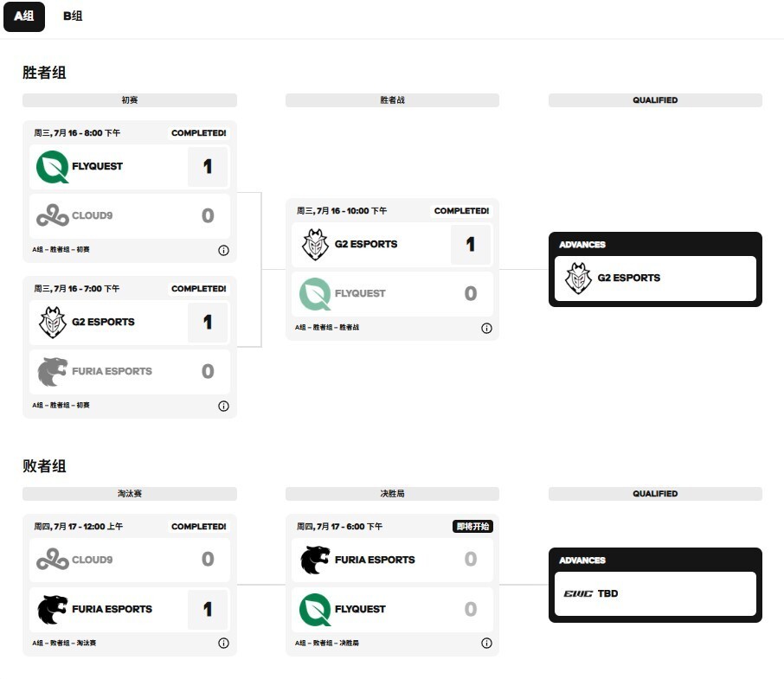Open G2 ESPORTS team name in 胜者战 match
The image size is (784, 679).
(366, 245)
